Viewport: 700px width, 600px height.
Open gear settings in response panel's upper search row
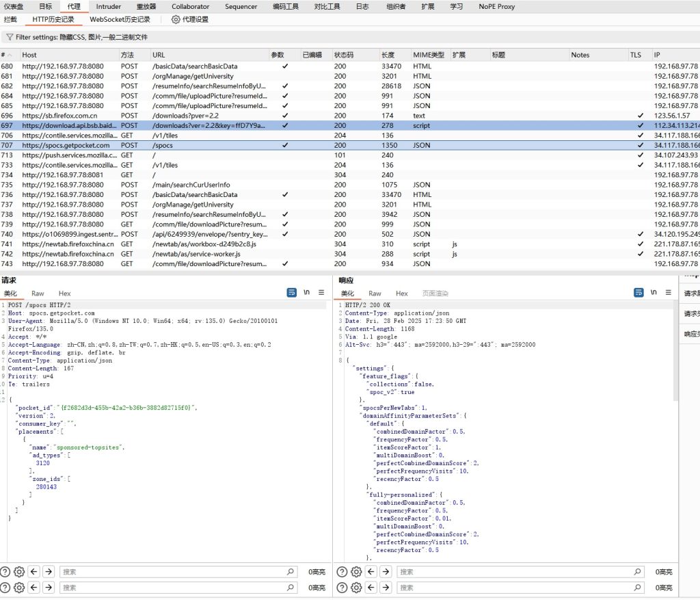(x=356, y=572)
